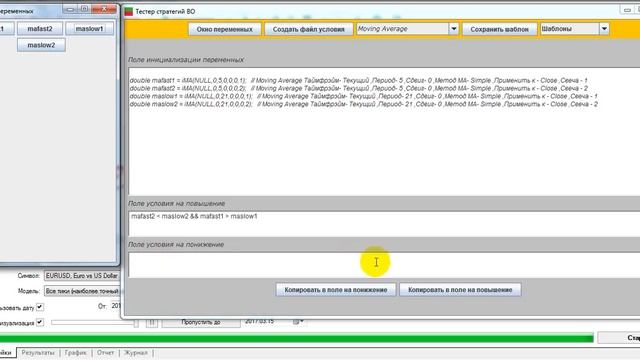This screenshot has height=360, width=640.
Task: Insert the mafast2 variable
Action: pyautogui.click(x=40, y=29)
